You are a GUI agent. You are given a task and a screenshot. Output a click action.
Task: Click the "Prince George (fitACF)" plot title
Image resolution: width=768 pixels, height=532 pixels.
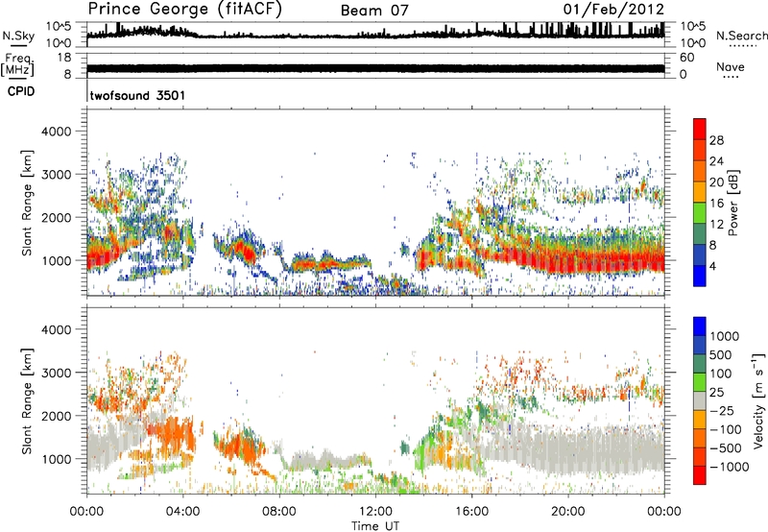184,10
